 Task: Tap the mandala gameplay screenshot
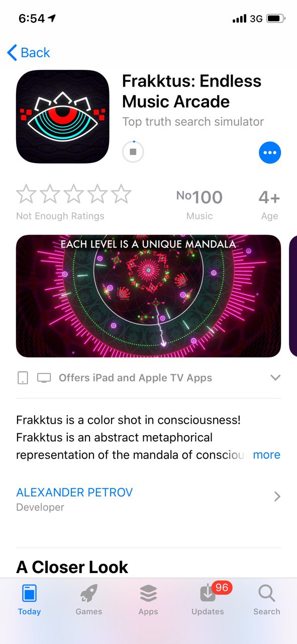tap(148, 296)
